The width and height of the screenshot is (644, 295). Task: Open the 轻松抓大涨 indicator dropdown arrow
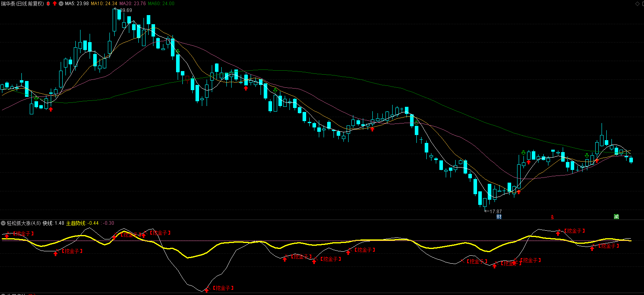click(x=3, y=223)
